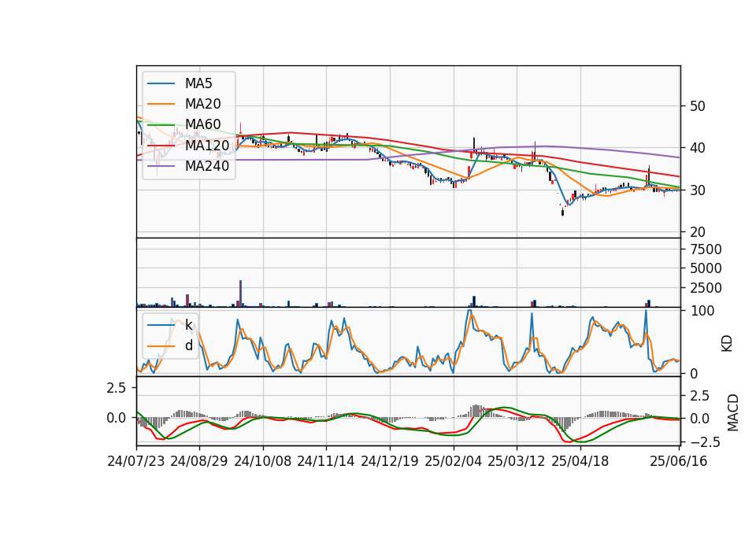
Task: Click the KD axis title
Action: pos(727,343)
